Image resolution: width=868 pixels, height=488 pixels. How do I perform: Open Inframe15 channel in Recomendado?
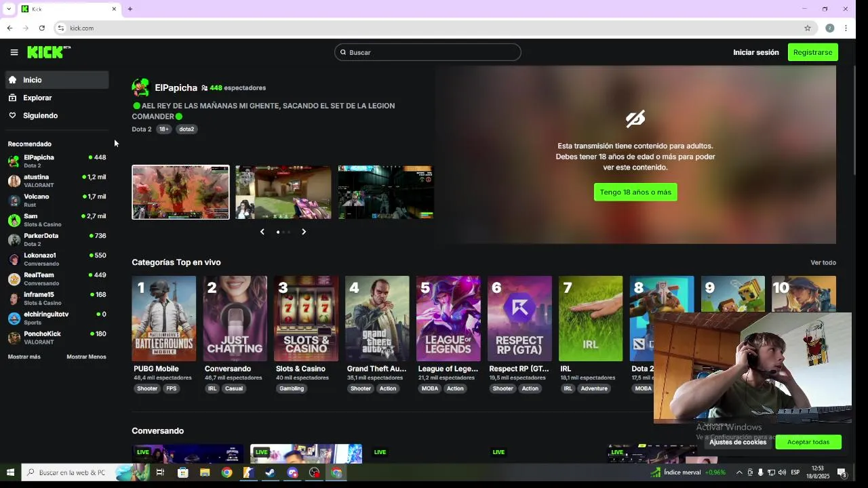(x=57, y=298)
